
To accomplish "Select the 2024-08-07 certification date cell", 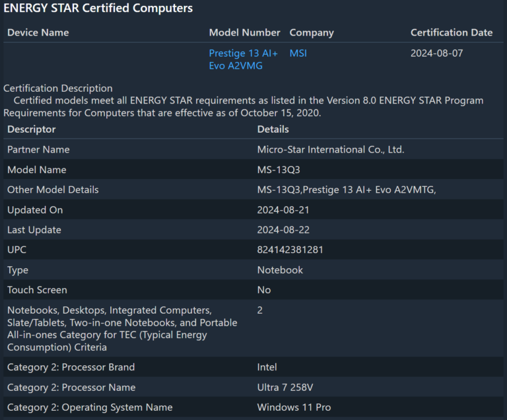I will [436, 53].
